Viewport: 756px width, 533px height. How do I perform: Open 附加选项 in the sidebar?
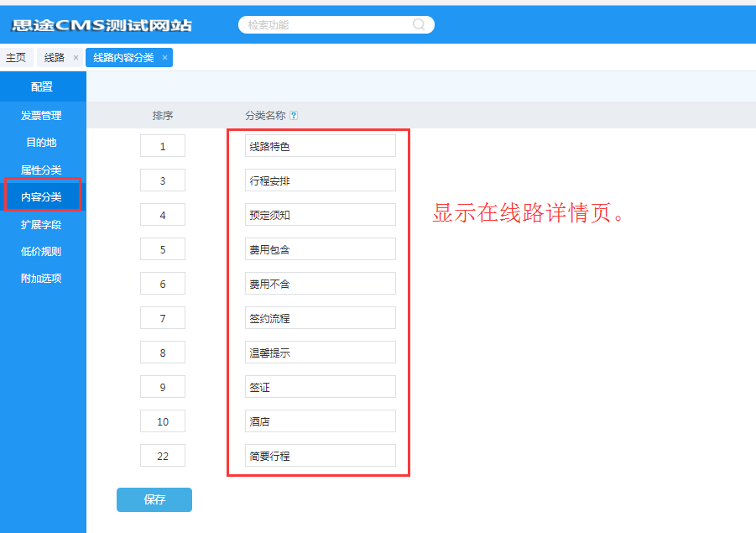[41, 279]
